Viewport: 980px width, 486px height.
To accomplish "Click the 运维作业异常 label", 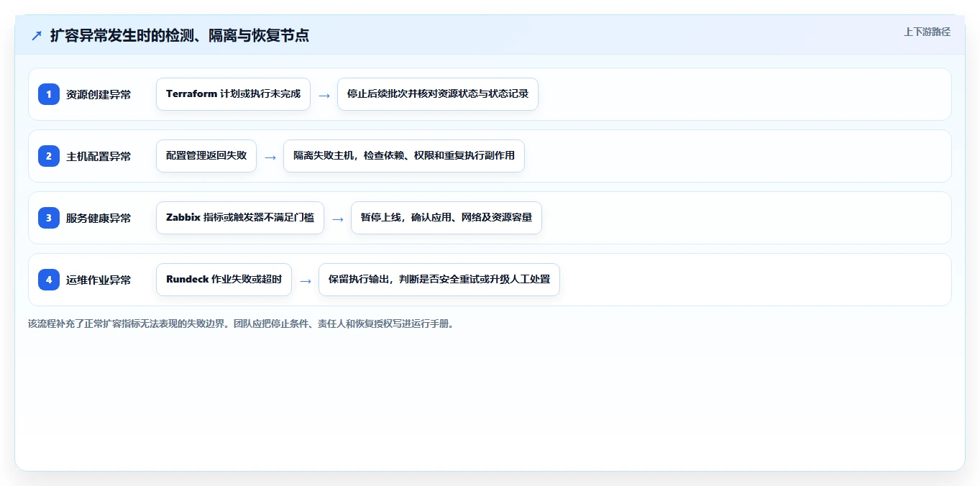I will point(99,280).
